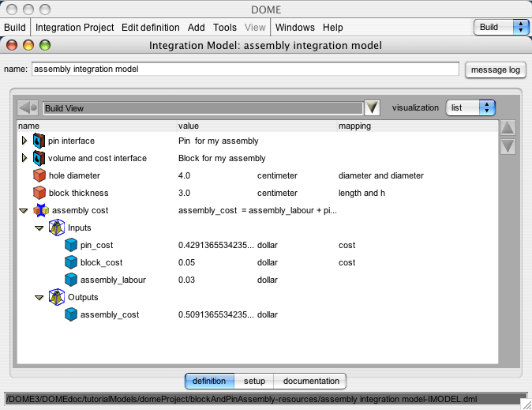
Task: Click the name input field
Action: tap(245, 69)
